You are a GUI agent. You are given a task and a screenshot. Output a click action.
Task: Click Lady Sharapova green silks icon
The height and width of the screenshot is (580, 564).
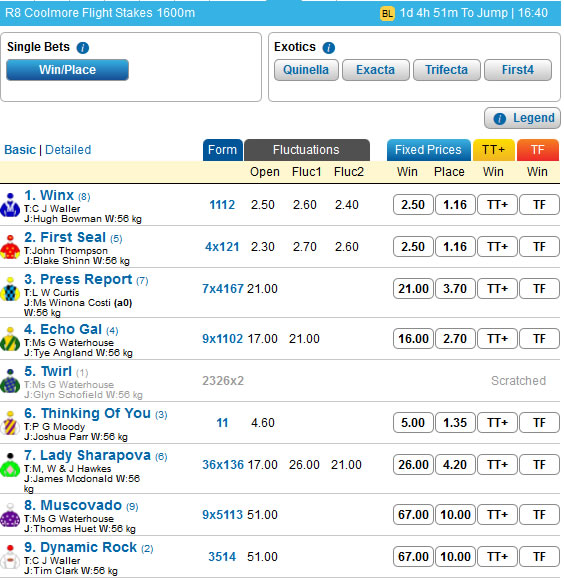point(10,465)
